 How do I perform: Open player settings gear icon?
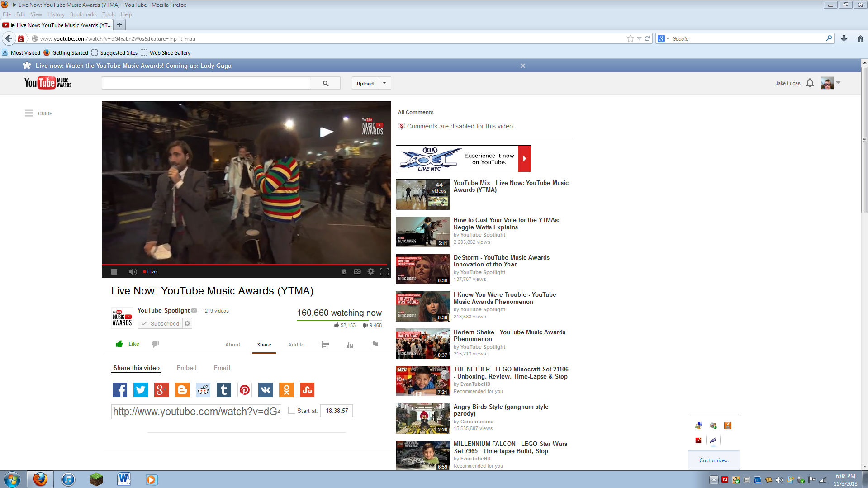click(x=371, y=271)
